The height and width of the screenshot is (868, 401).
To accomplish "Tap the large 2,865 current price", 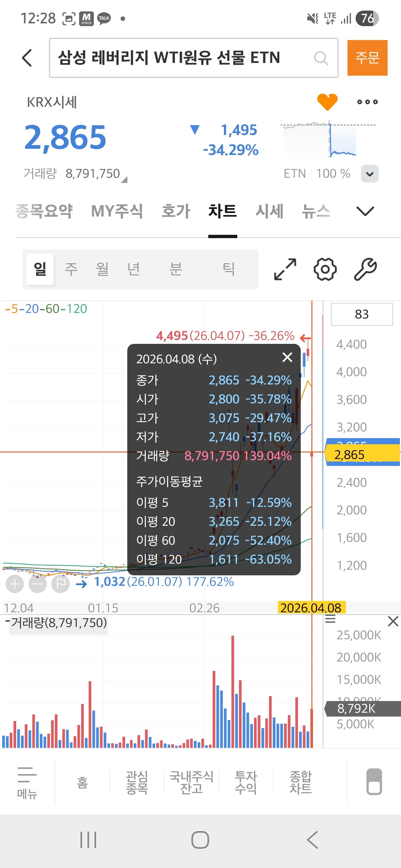I will [65, 137].
